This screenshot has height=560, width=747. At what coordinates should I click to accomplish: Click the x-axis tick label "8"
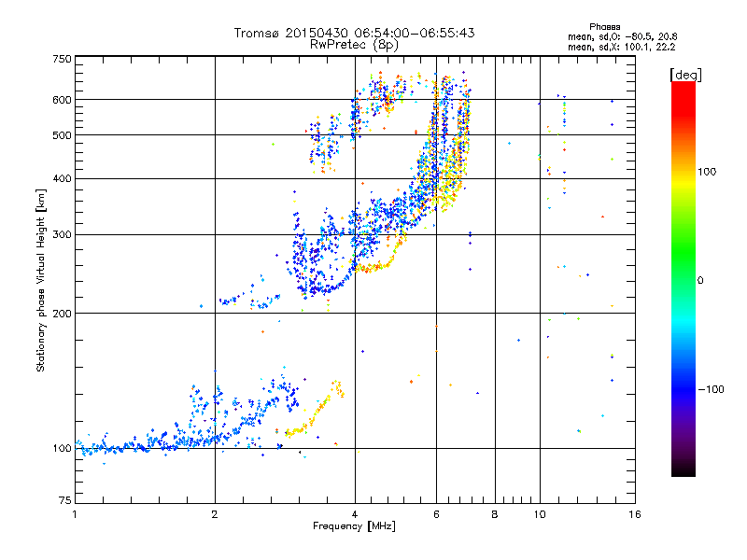[x=495, y=514]
